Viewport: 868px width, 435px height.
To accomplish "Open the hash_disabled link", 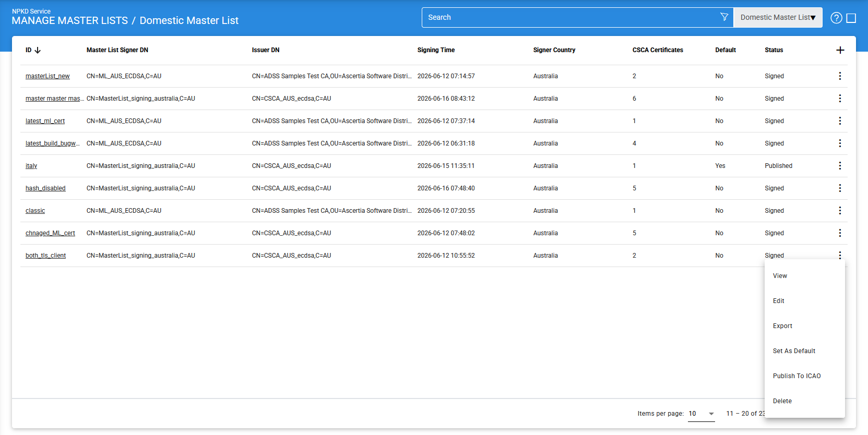I will [x=45, y=188].
